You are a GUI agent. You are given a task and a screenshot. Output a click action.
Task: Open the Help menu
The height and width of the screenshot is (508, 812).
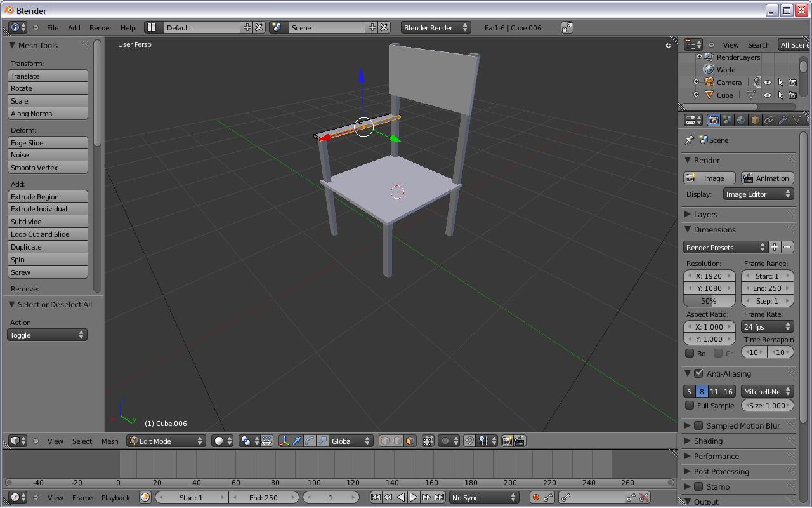coord(128,27)
